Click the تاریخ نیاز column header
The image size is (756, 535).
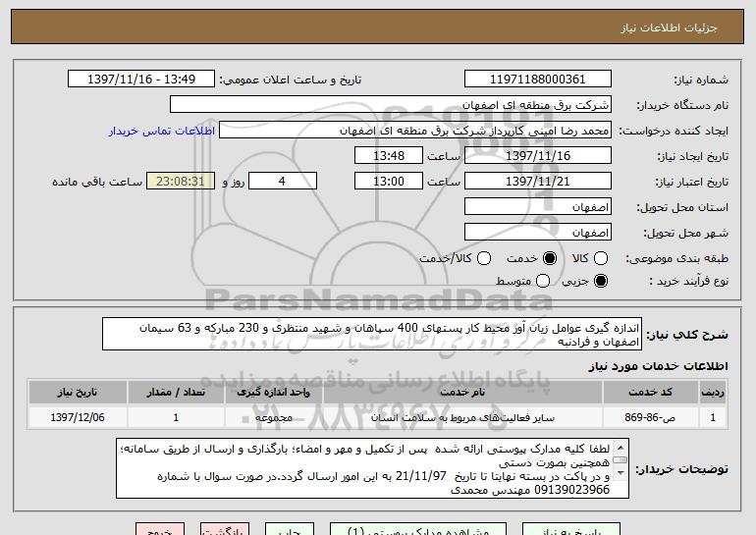78,393
